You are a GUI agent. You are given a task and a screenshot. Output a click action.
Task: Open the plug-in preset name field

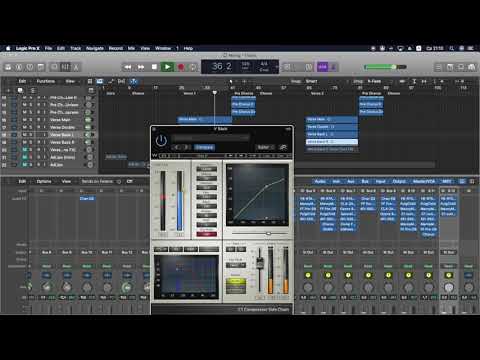pos(210,138)
